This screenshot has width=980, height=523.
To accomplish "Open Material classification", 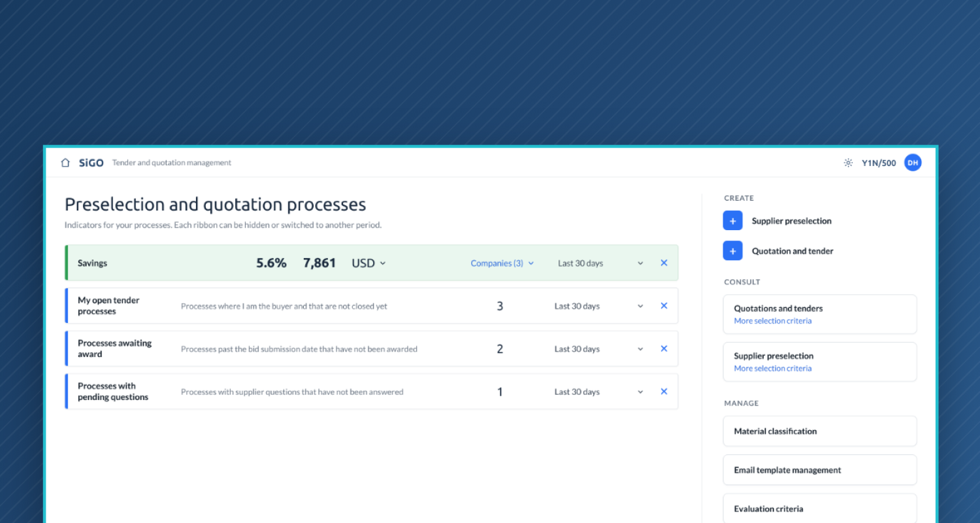I will tap(820, 431).
